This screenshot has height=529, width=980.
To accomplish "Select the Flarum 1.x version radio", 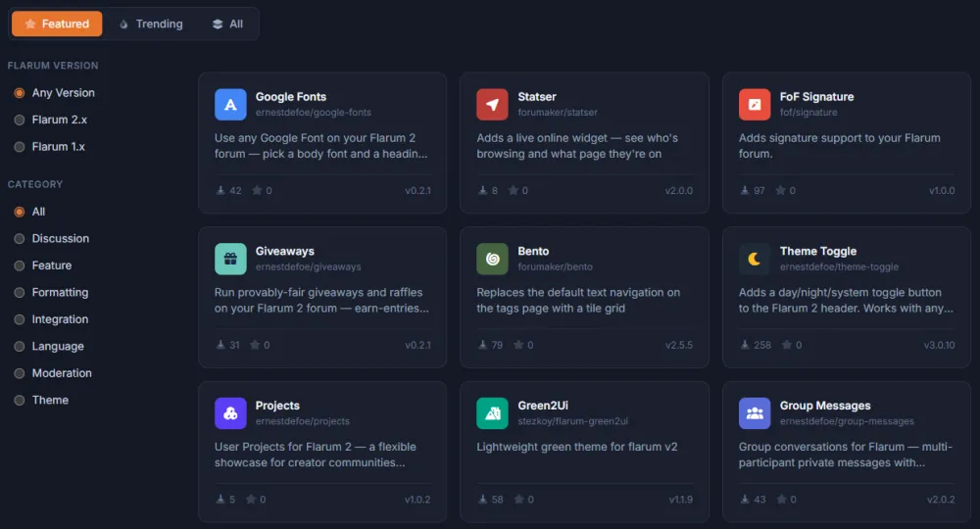I will pyautogui.click(x=20, y=147).
